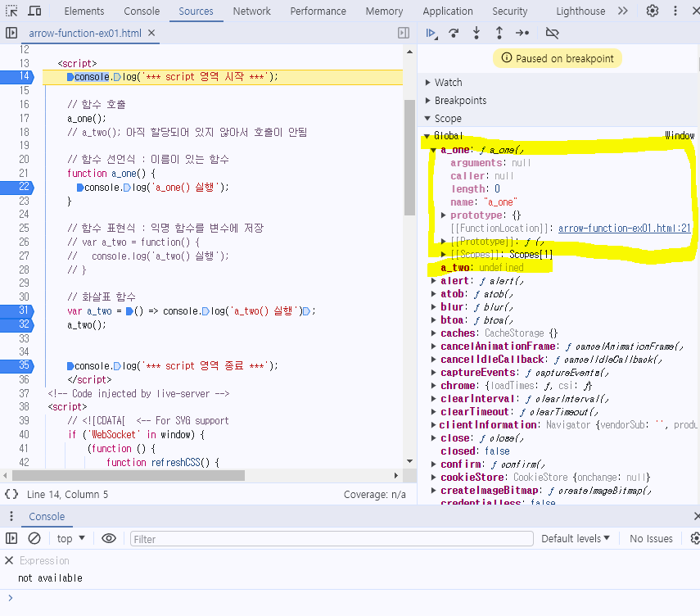The height and width of the screenshot is (616, 700).
Task: Toggle breakpoint on line 31
Action: (x=17, y=310)
